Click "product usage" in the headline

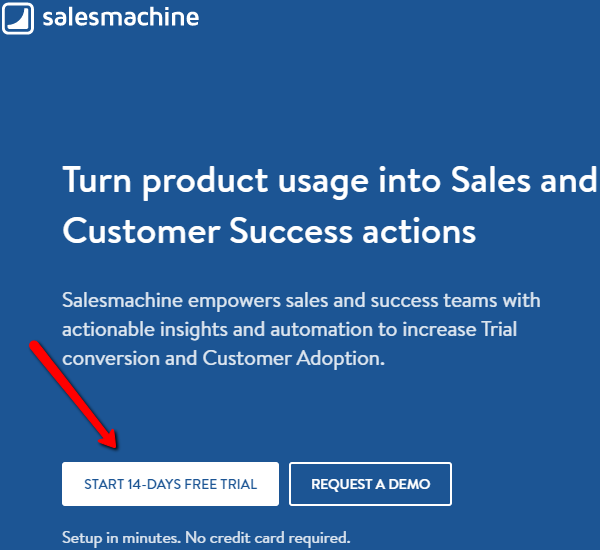255,181
